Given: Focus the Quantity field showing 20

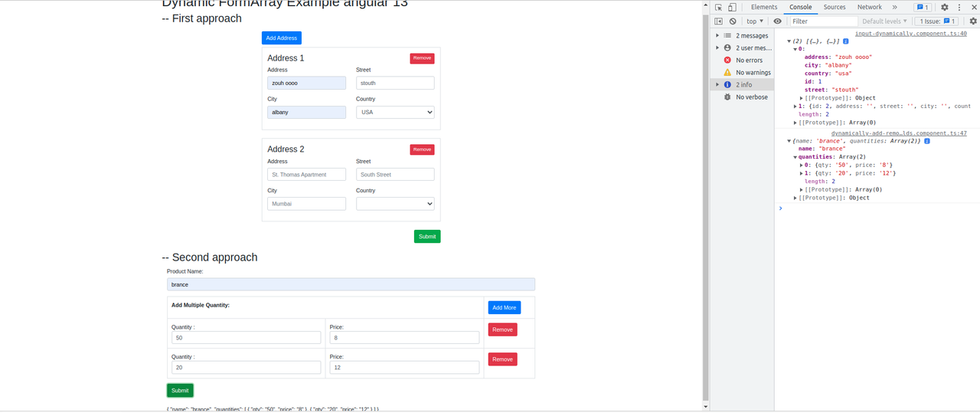Looking at the screenshot, I should [x=246, y=368].
